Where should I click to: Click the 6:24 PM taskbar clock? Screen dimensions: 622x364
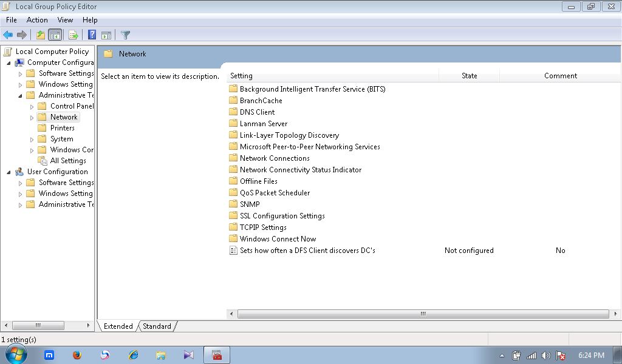click(591, 356)
